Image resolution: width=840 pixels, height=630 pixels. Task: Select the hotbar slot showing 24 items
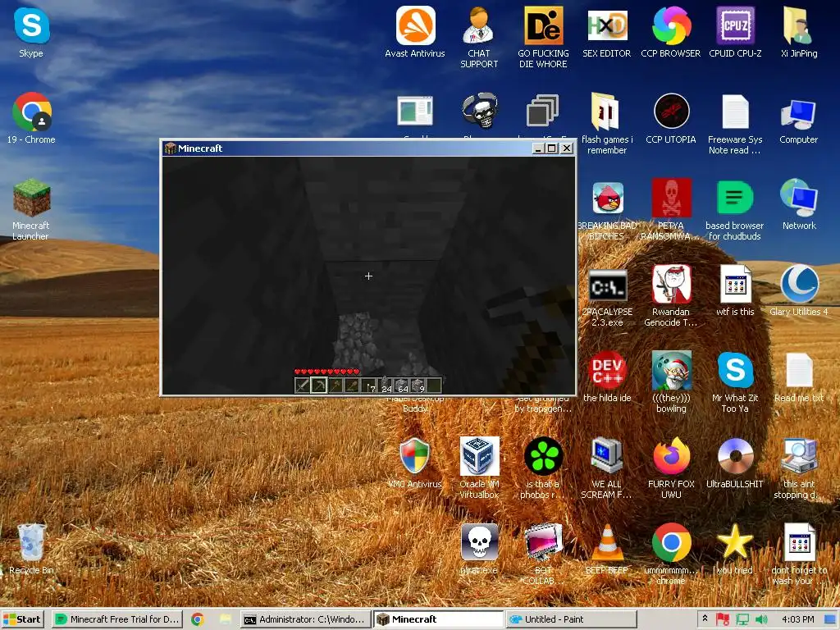386,386
